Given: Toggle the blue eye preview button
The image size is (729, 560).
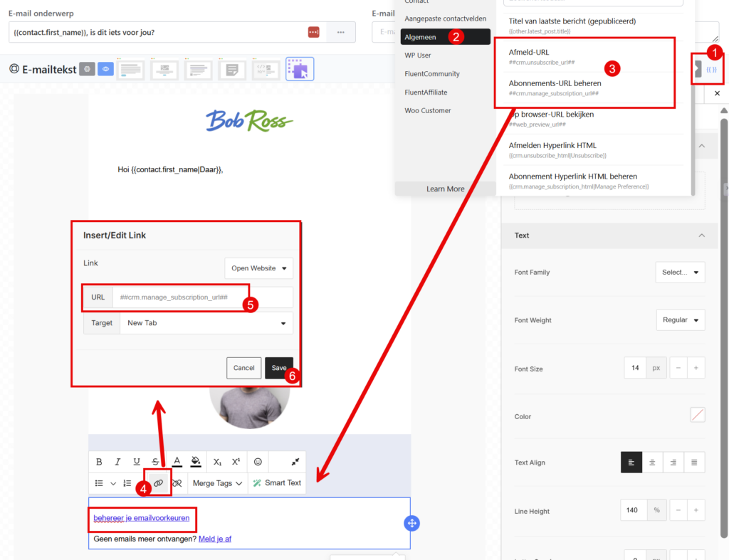Looking at the screenshot, I should (105, 69).
